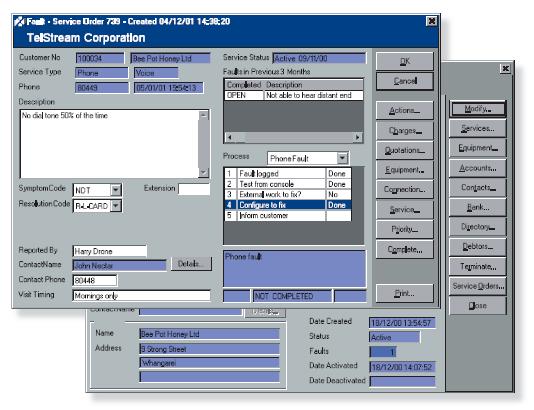Click the Description scrollbar down arrow

203,172
